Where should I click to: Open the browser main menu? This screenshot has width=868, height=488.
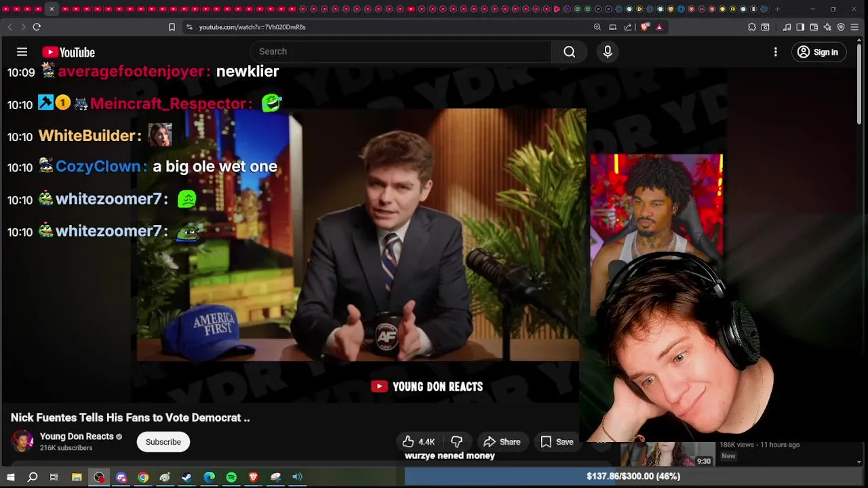coord(856,27)
